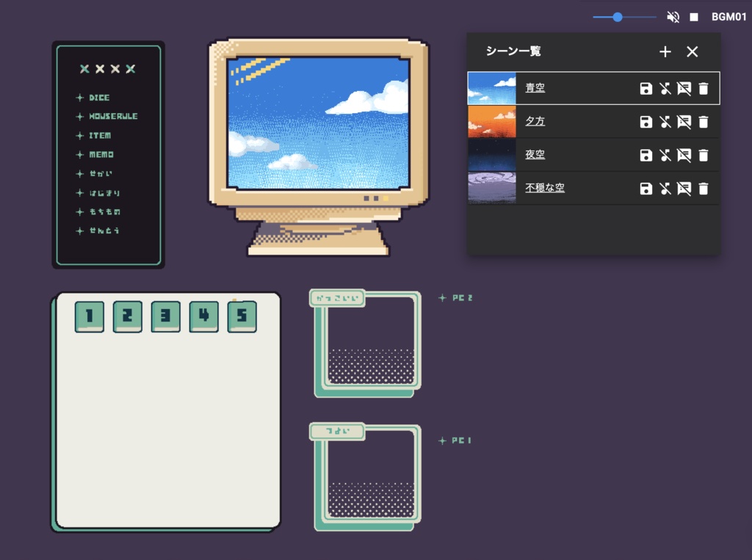Screen dimensions: 752x560
Task: Switch to notepad tab 1
Action: click(x=89, y=316)
